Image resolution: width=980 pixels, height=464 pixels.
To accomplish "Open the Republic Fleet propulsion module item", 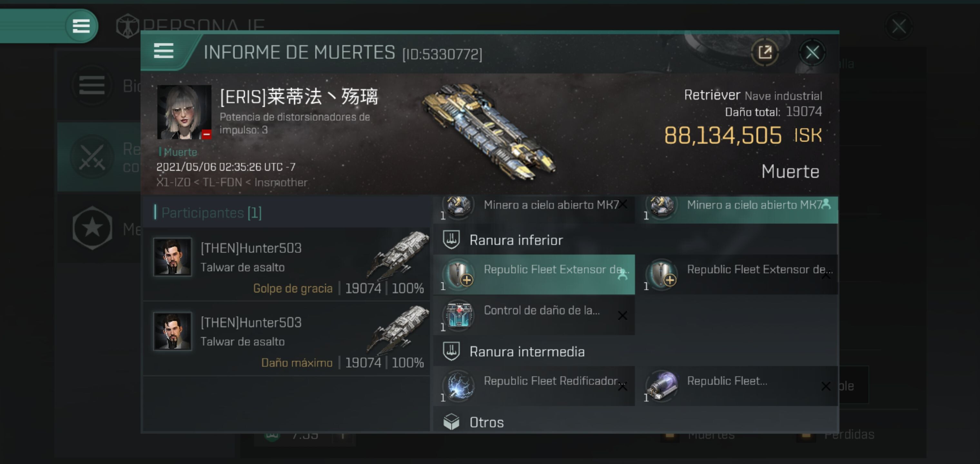I will click(x=739, y=386).
